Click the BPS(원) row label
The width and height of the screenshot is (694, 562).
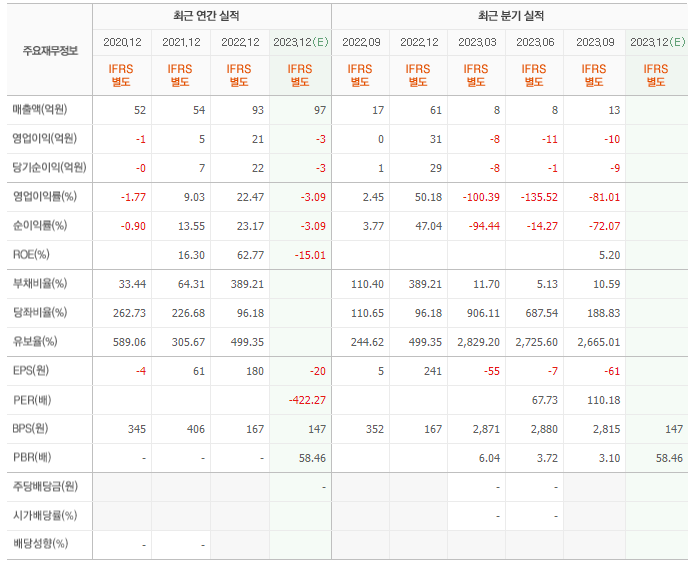click(30, 428)
